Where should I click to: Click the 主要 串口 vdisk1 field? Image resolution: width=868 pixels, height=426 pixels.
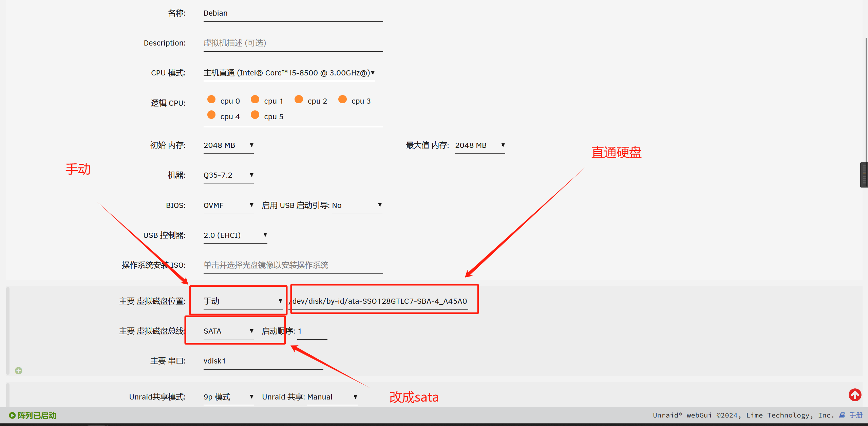tap(263, 361)
